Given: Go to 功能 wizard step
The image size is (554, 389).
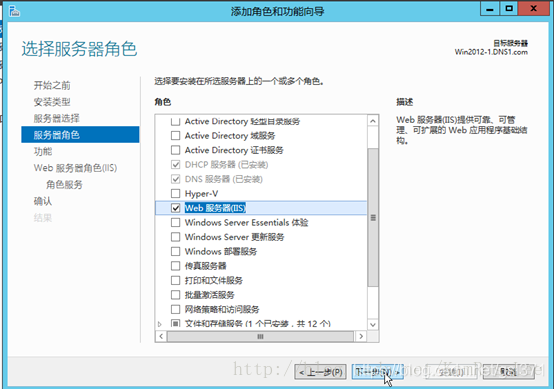Looking at the screenshot, I should [x=43, y=152].
